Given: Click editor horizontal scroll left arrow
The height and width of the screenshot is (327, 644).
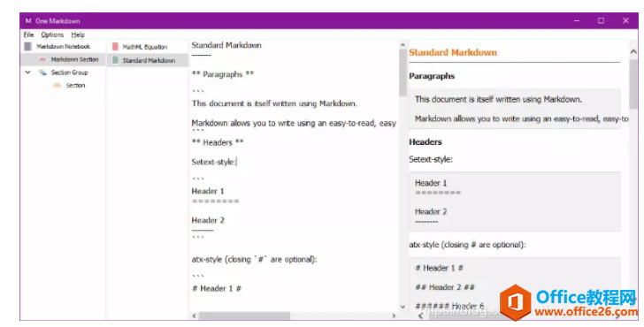Looking at the screenshot, I should point(195,316).
